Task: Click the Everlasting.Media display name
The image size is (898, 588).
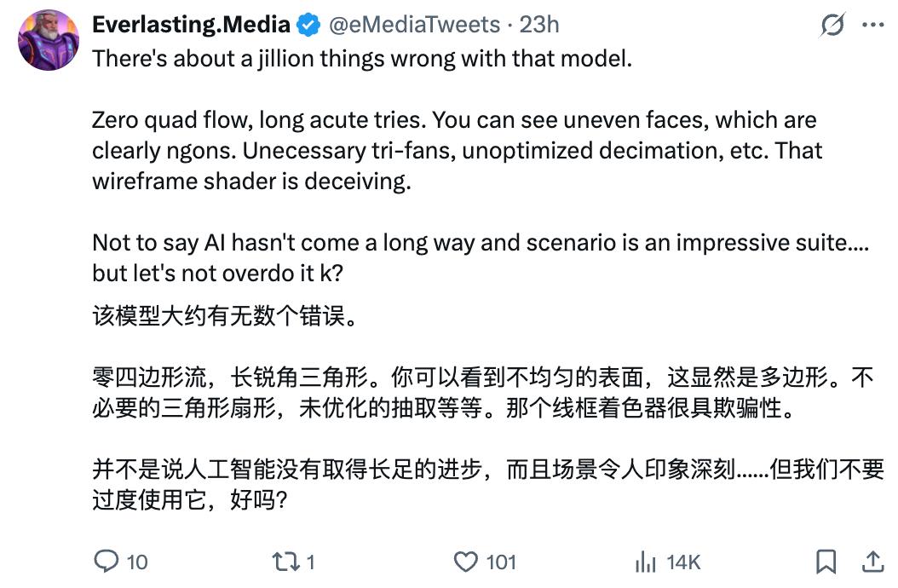Action: pyautogui.click(x=192, y=25)
